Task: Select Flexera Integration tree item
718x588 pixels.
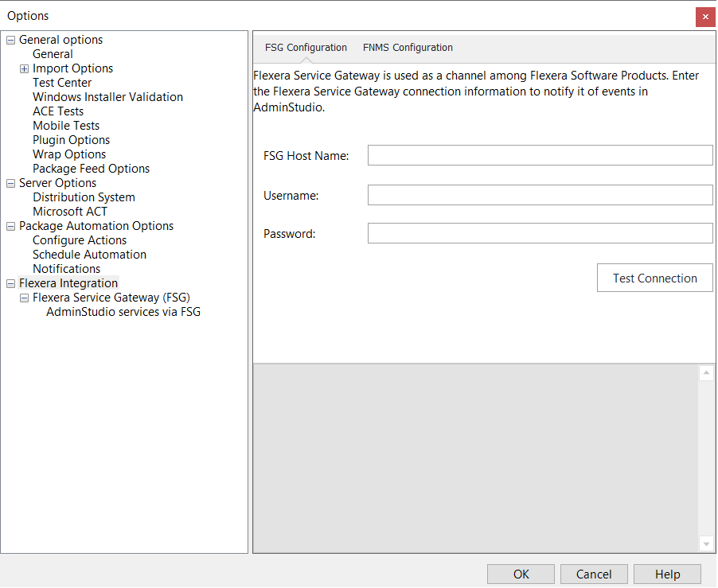Action: coord(68,283)
